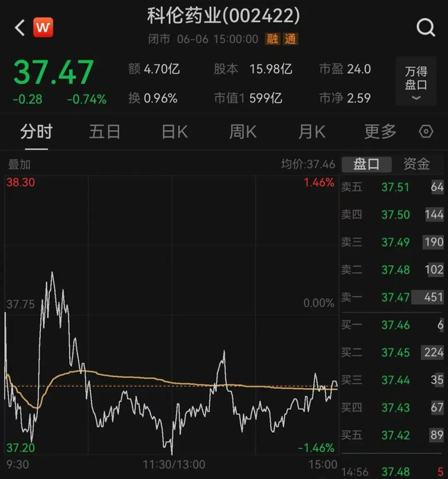The width and height of the screenshot is (448, 479).
Task: Select the 买四 row at 37.43
Action: 392,407
